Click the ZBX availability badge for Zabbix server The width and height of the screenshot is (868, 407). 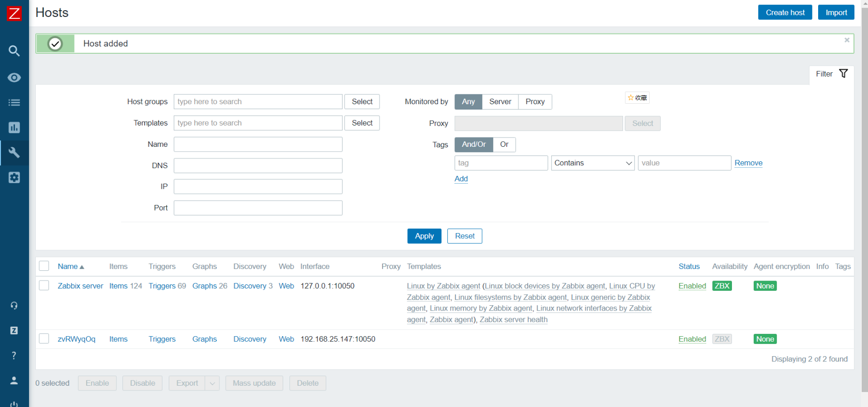[x=722, y=286]
